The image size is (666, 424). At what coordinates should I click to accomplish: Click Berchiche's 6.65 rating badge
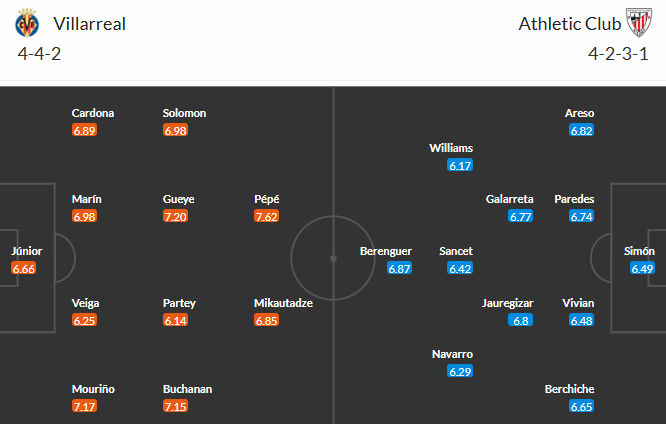582,407
